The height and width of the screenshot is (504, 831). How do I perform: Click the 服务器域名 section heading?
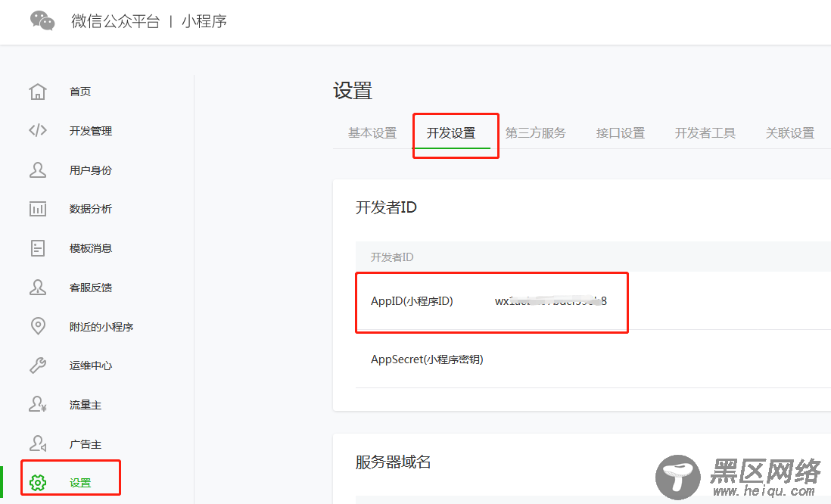[x=393, y=462]
